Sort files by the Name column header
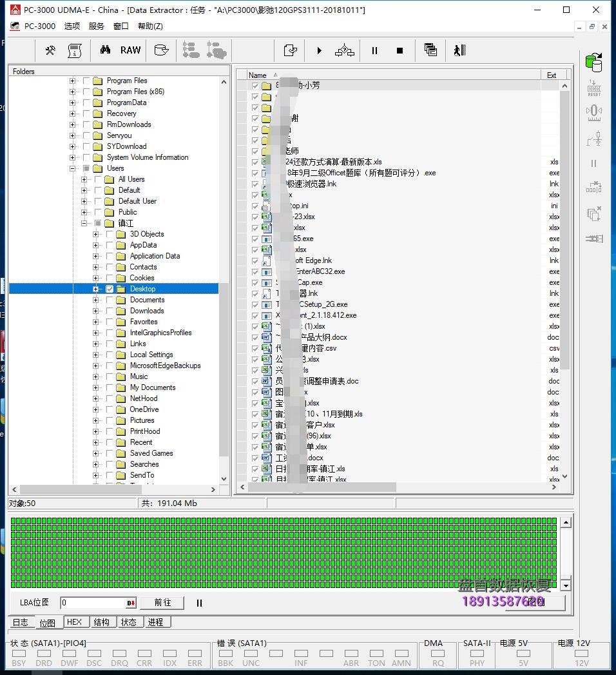This screenshot has height=675, width=616. (x=393, y=75)
